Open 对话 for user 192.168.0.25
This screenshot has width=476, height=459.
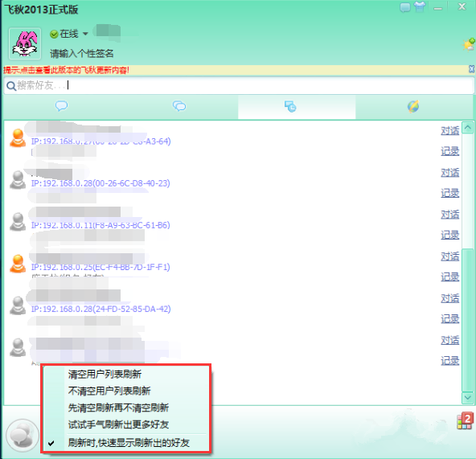tap(450, 256)
